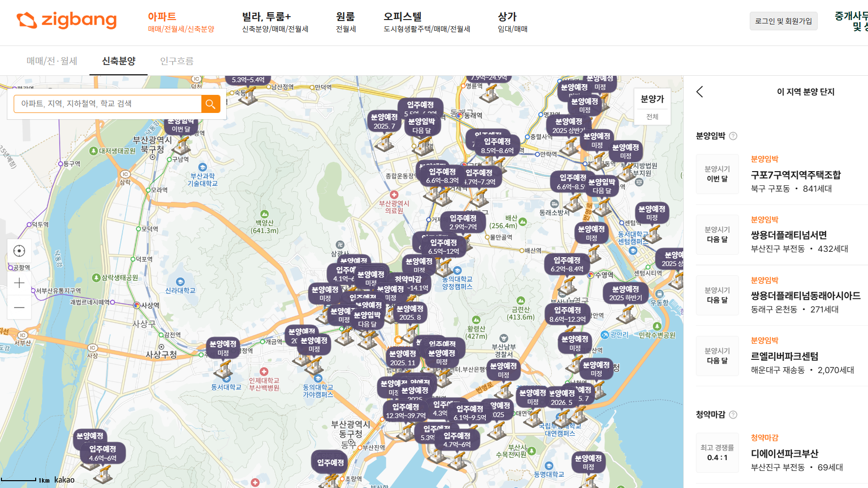The width and height of the screenshot is (868, 488).
Task: Select the 입주예정 4.6억~6억 map marker
Action: (x=103, y=453)
